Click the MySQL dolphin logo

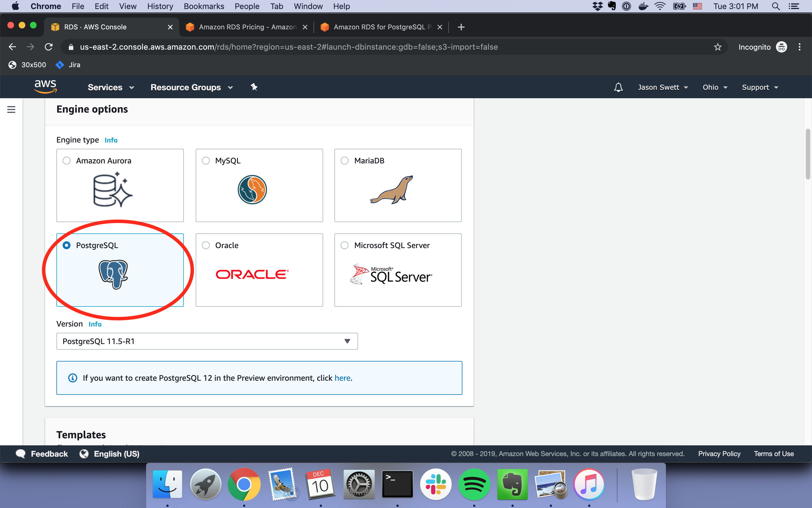(x=252, y=189)
